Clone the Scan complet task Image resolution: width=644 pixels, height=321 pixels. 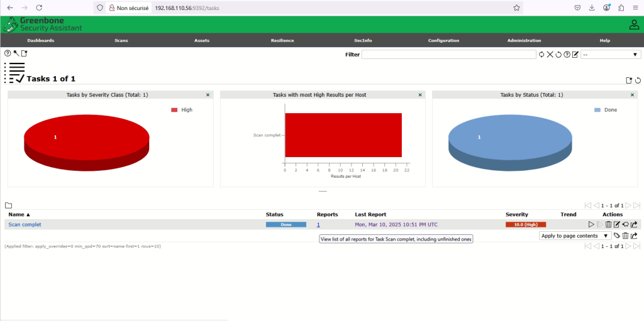[626, 224]
